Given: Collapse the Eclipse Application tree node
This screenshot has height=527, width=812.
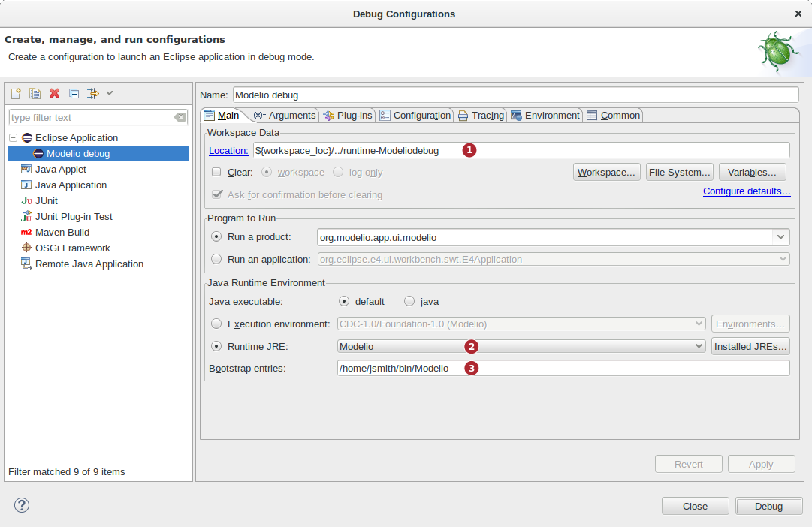Looking at the screenshot, I should pyautogui.click(x=14, y=137).
